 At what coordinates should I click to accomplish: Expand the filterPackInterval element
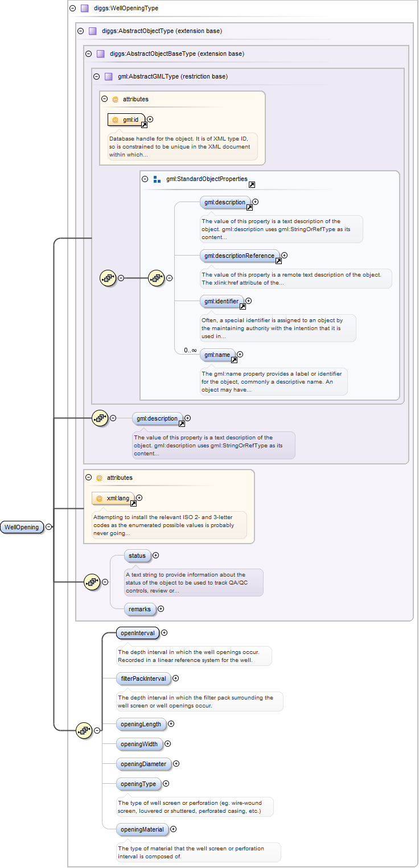(x=176, y=678)
